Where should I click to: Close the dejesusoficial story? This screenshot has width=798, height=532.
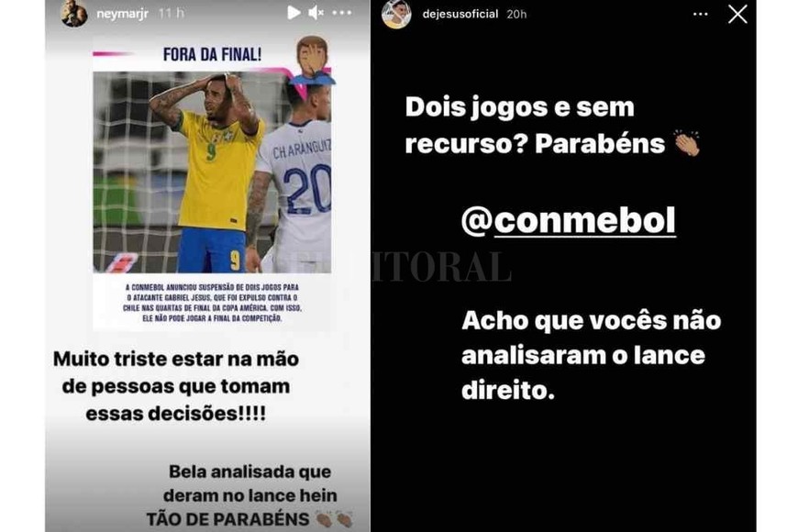(x=737, y=15)
